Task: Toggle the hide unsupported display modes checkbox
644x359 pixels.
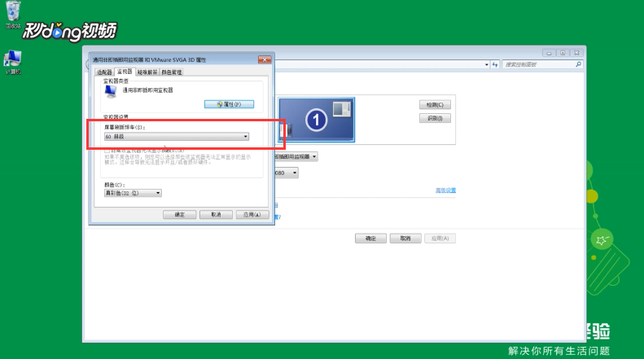Action: (x=107, y=151)
